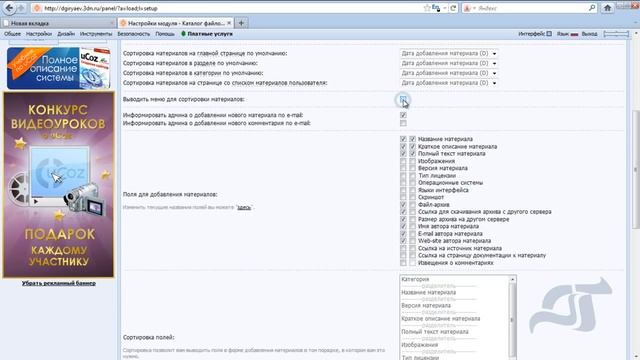Toggle first checkbox for Тип лицензии
Image resolution: width=640 pixels, height=360 pixels.
[403, 176]
